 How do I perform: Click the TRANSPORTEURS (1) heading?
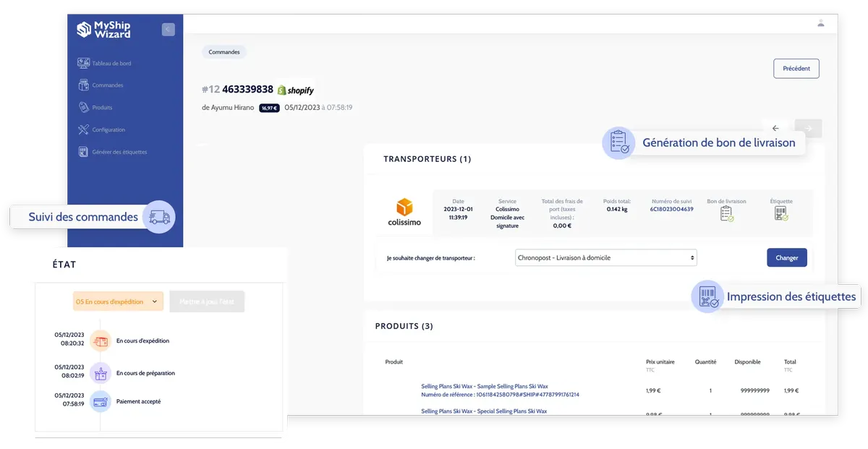click(x=427, y=159)
